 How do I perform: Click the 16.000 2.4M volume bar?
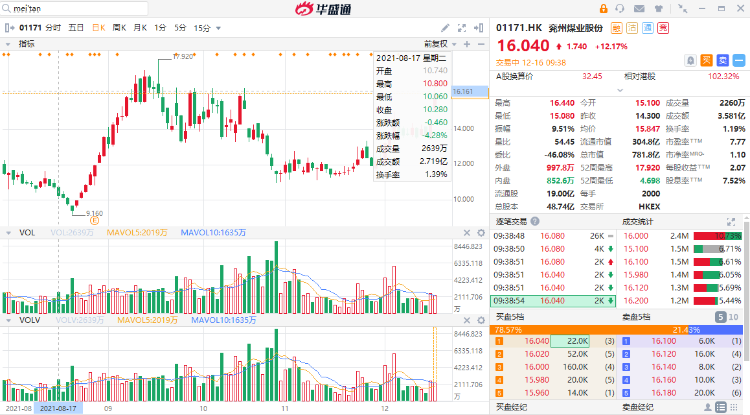[x=717, y=236]
